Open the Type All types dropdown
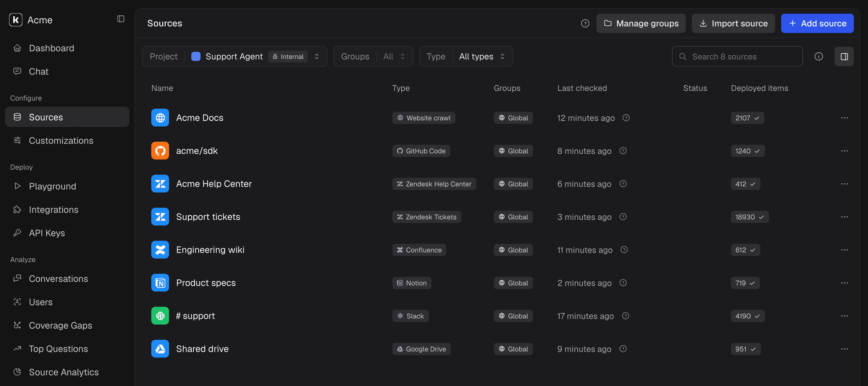This screenshot has width=868, height=386. click(x=466, y=56)
